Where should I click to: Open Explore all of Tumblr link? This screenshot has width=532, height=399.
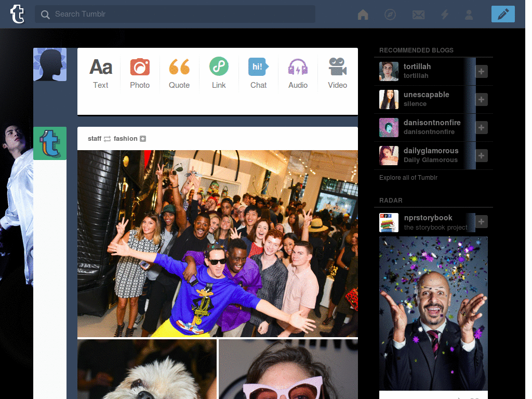[408, 178]
